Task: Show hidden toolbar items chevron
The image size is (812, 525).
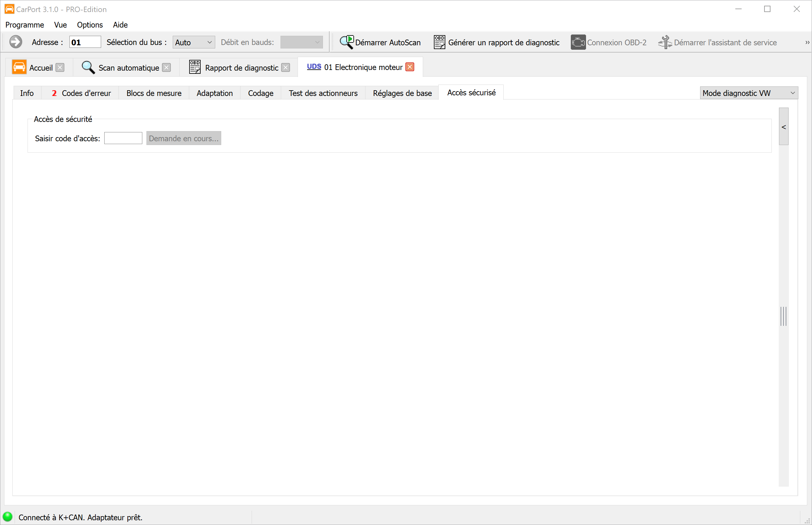Action: (807, 42)
